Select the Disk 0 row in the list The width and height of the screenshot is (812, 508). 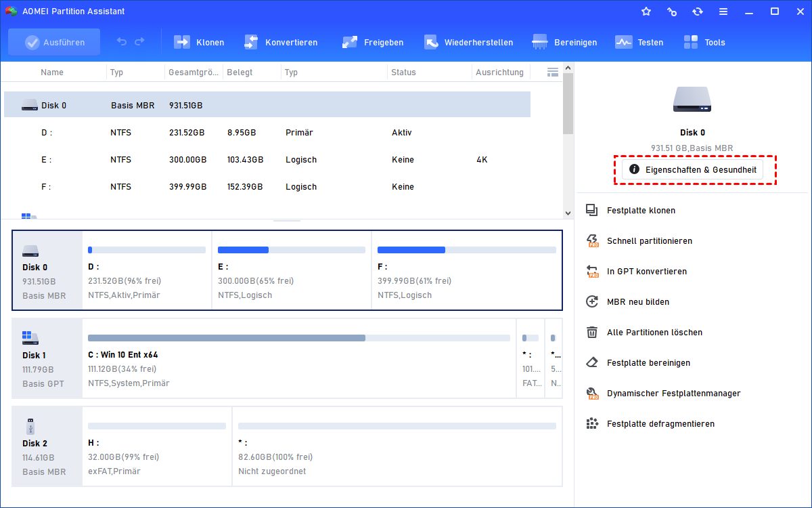coord(267,105)
